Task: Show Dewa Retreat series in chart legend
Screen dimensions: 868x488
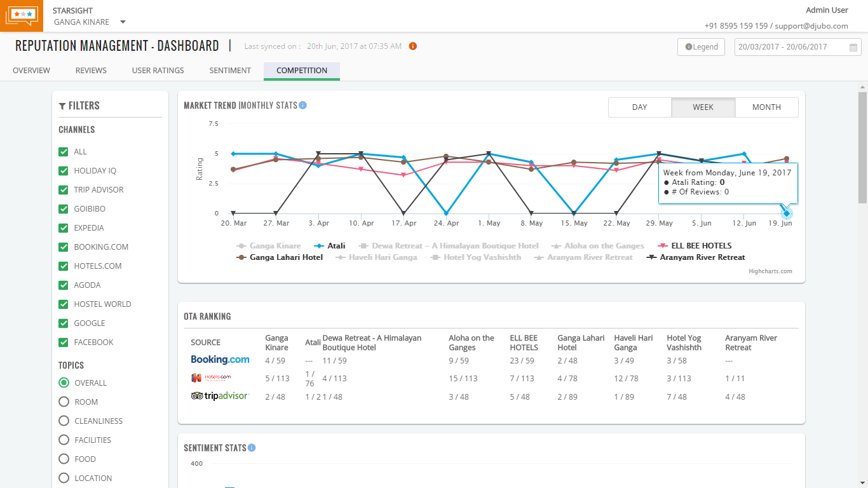Action: pos(449,246)
